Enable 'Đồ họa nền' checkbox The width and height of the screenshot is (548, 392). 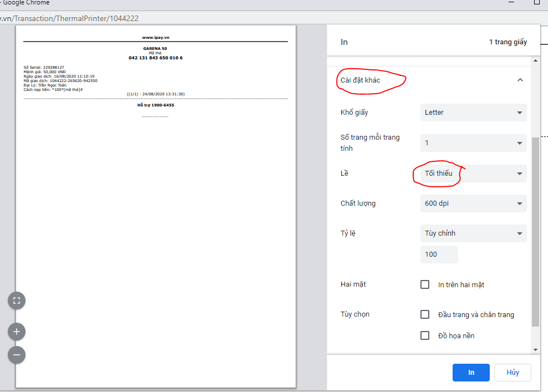point(425,335)
